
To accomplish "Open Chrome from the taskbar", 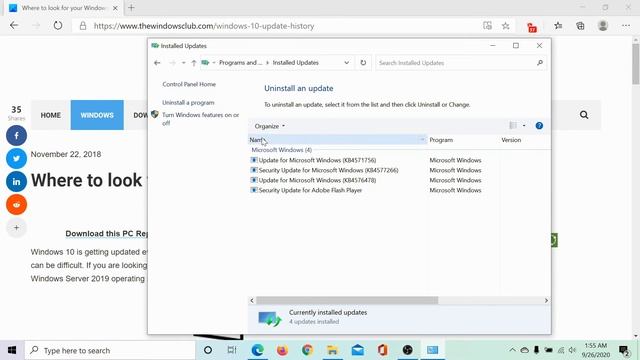I will [307, 350].
